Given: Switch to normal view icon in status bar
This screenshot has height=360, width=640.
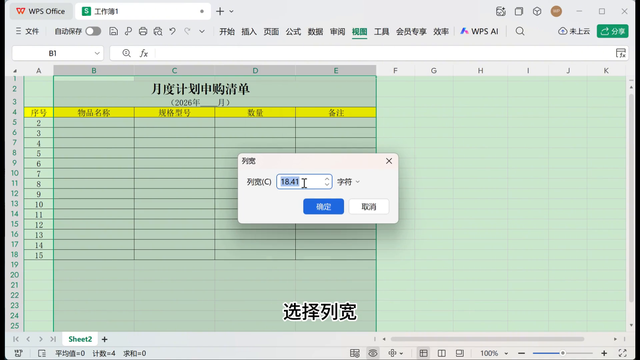Looking at the screenshot, I should (423, 353).
